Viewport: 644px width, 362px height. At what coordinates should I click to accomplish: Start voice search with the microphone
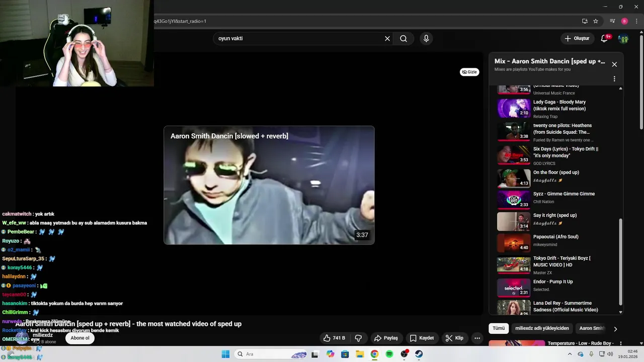(x=426, y=38)
